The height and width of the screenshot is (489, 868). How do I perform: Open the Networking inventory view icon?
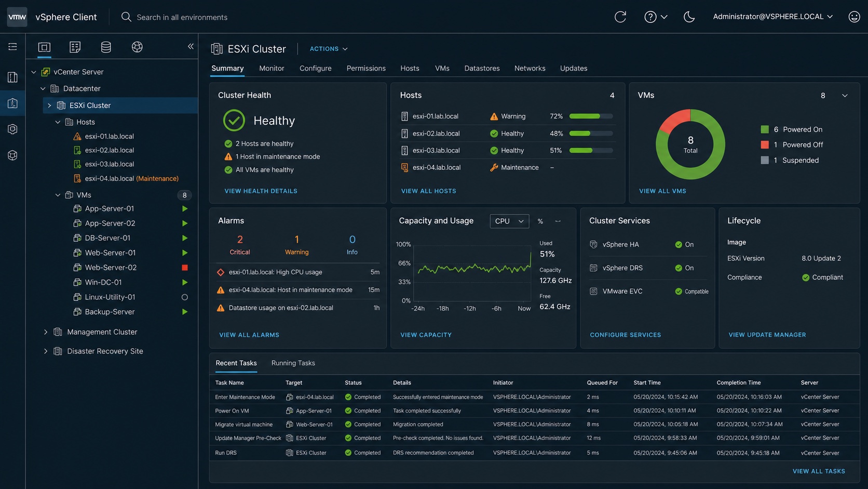tap(137, 47)
